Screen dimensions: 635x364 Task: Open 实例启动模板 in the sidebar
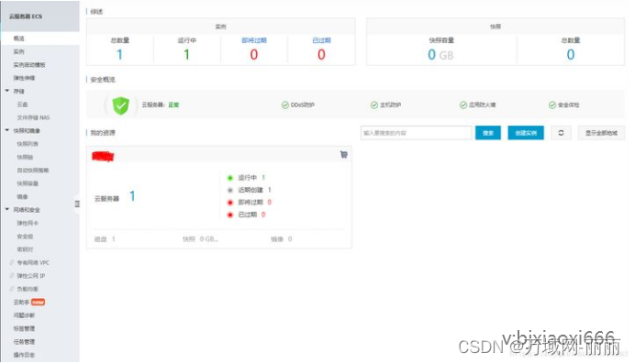pos(29,65)
